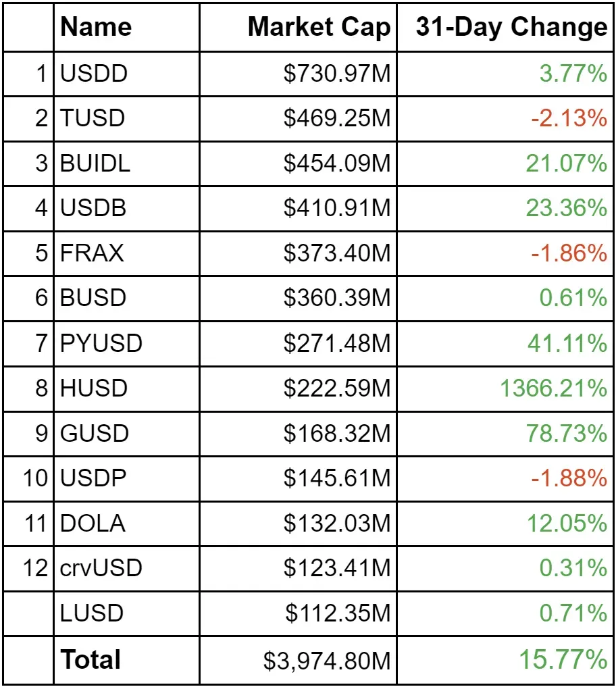Select HUSD's 1366.21% change value
Screen dimensions: 616x687
pos(554,388)
